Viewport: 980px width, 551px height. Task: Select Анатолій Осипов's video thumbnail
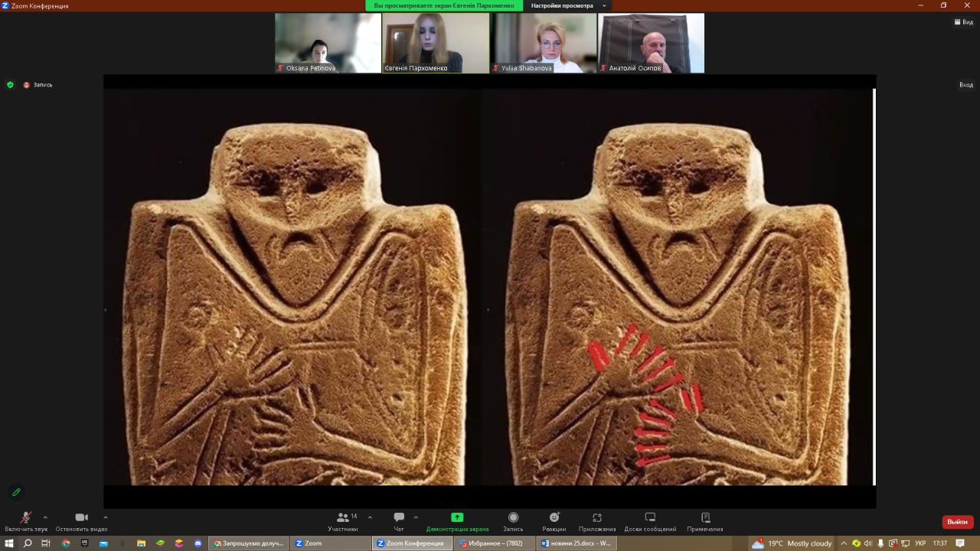click(651, 43)
